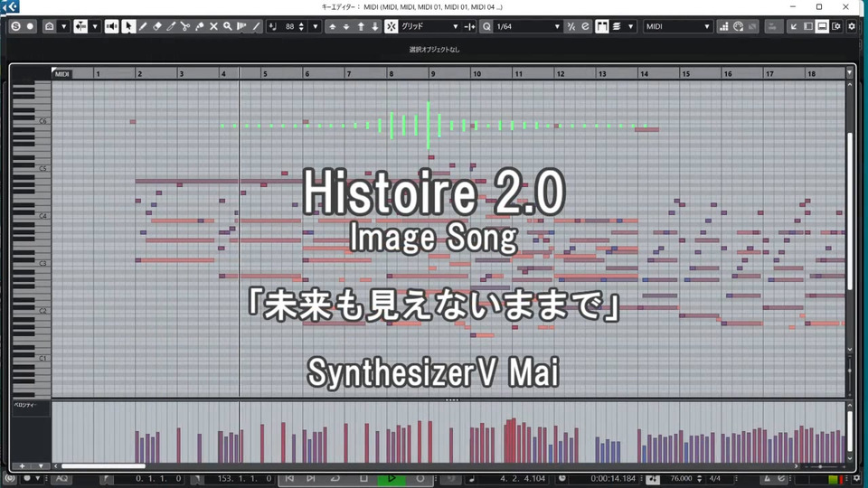Screen dimensions: 868x488
Task: Toggle Acoustic Feedback speaker button
Action: tap(111, 26)
